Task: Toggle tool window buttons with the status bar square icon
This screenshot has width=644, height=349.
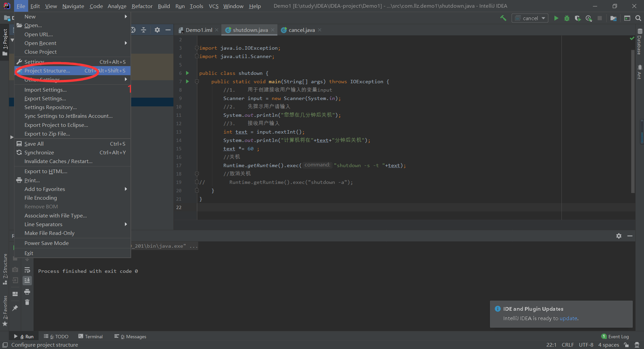Action: 5,345
